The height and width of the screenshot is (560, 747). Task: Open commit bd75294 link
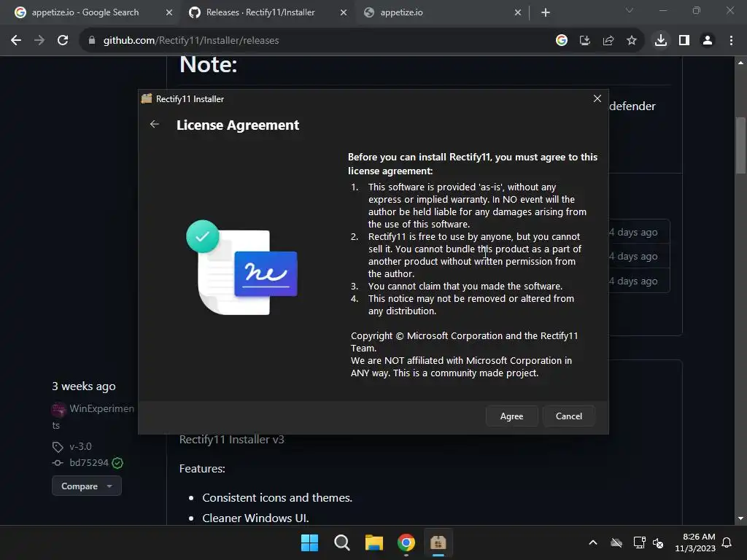click(x=89, y=463)
